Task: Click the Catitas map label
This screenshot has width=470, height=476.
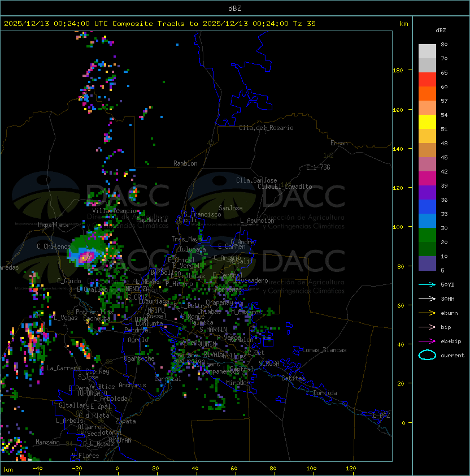Action: 293,378
